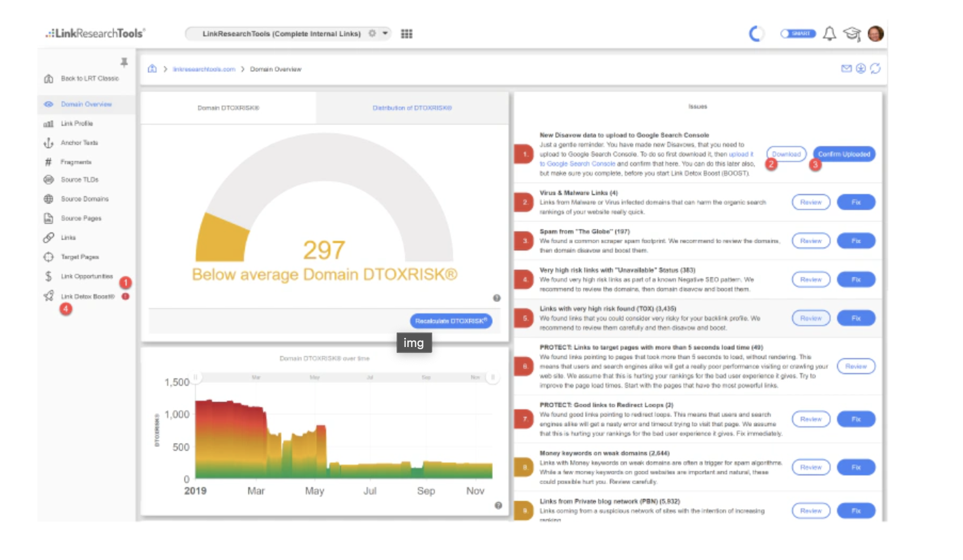Fix Virus & Malware Links issue
The image size is (963, 560).
(856, 202)
